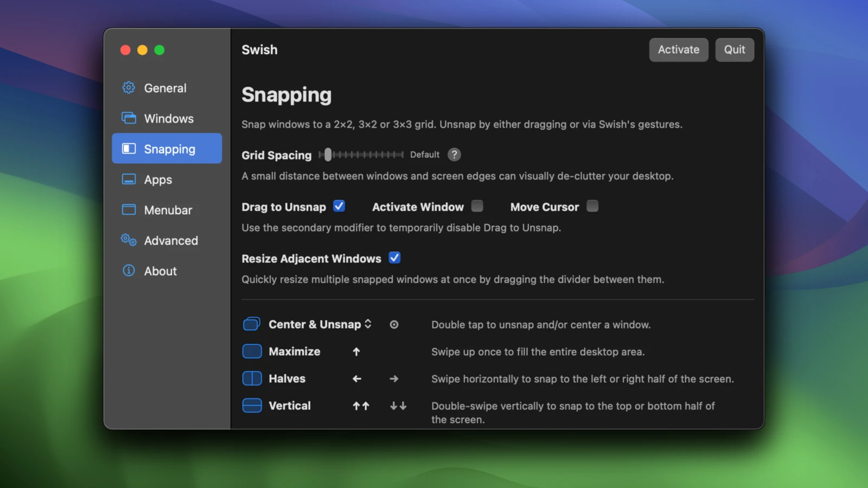Click the Vertical double up arrows gesture
The height and width of the screenshot is (488, 868).
click(x=361, y=406)
